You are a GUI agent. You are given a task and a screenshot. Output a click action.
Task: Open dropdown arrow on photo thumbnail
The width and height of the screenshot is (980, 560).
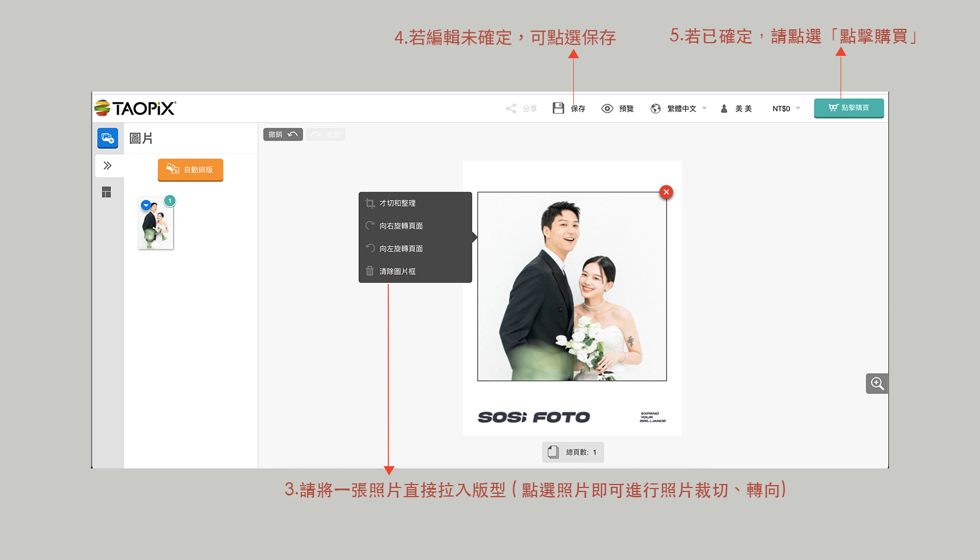(x=146, y=205)
